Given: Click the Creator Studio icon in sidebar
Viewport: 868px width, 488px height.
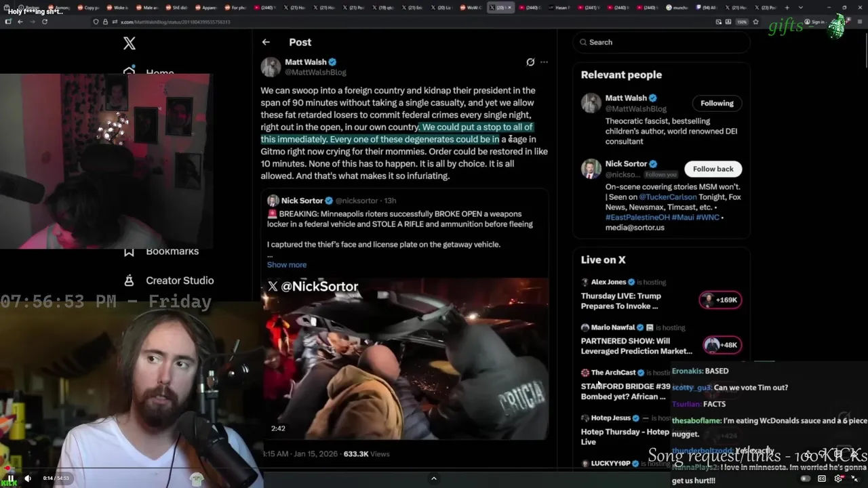Looking at the screenshot, I should point(130,280).
